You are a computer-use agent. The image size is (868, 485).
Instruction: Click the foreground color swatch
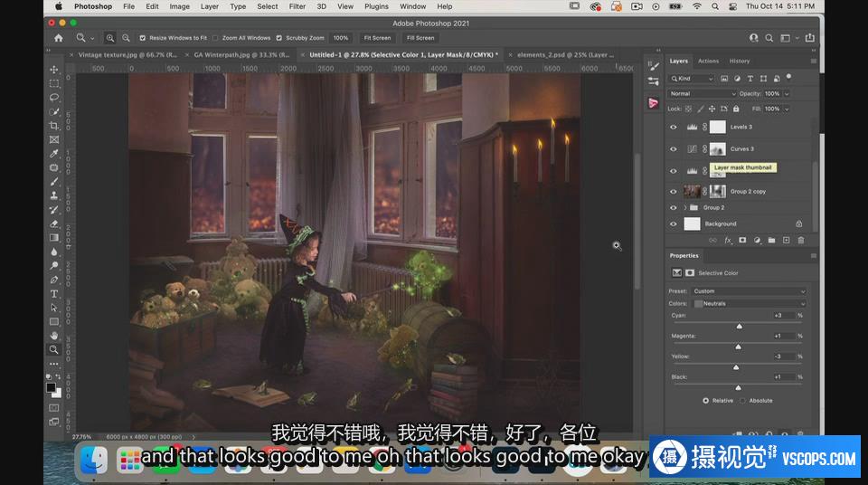[x=51, y=387]
